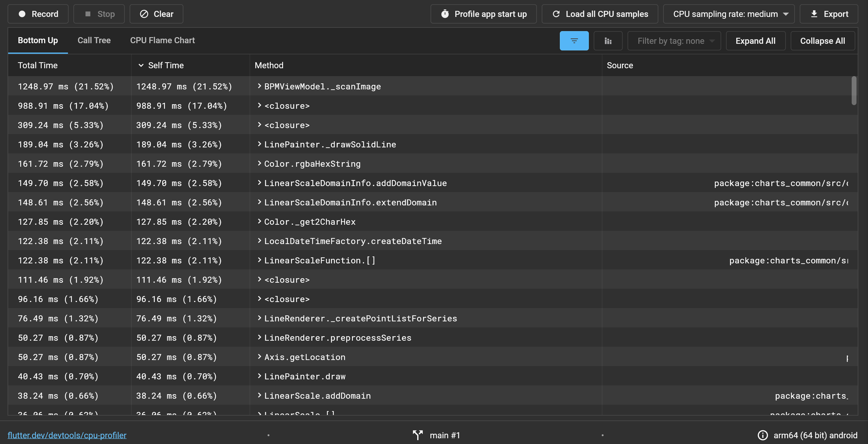This screenshot has height=444, width=868.
Task: Expand Axis.getLocation row
Action: 260,357
